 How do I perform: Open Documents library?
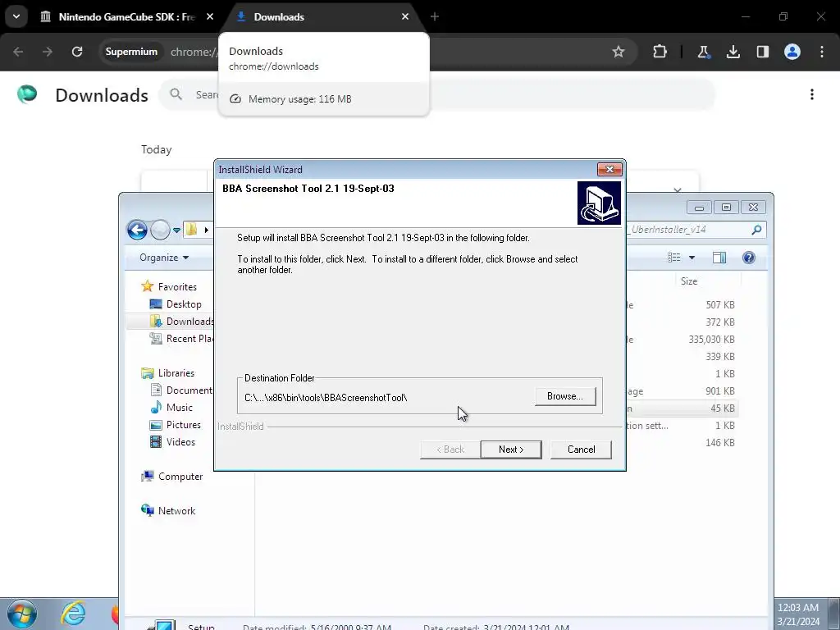(181, 390)
